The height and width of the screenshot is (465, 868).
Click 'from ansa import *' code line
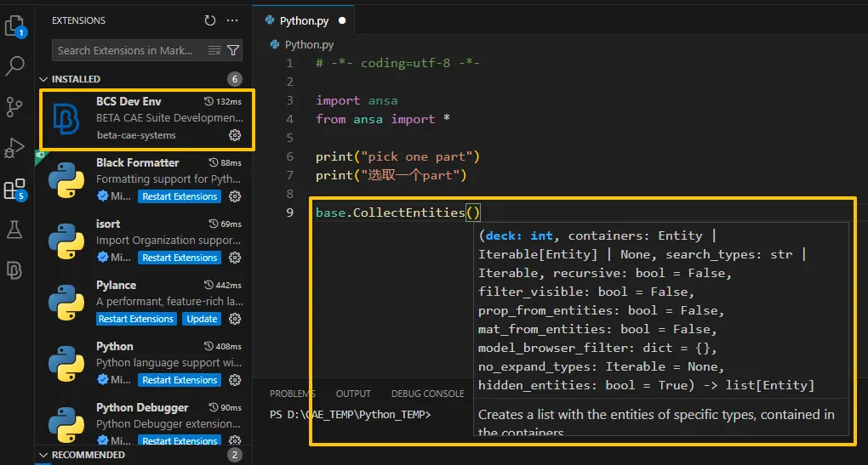383,119
